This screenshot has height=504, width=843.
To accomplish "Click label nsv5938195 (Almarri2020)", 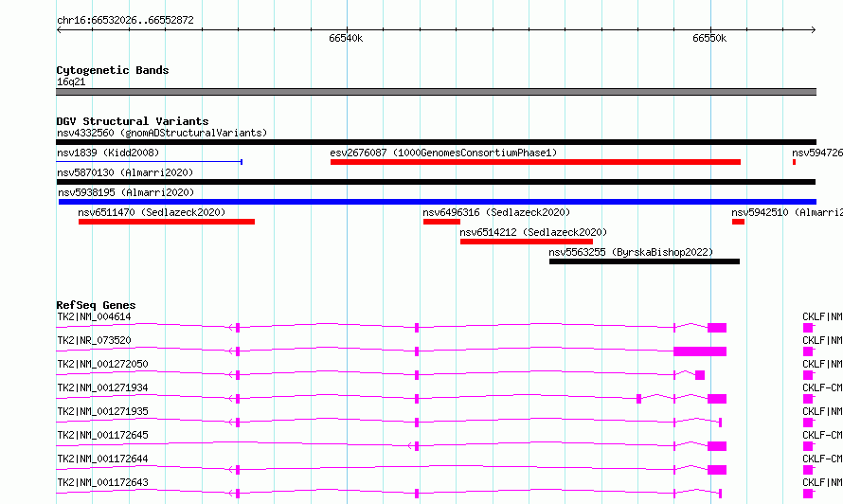I will pos(126,192).
